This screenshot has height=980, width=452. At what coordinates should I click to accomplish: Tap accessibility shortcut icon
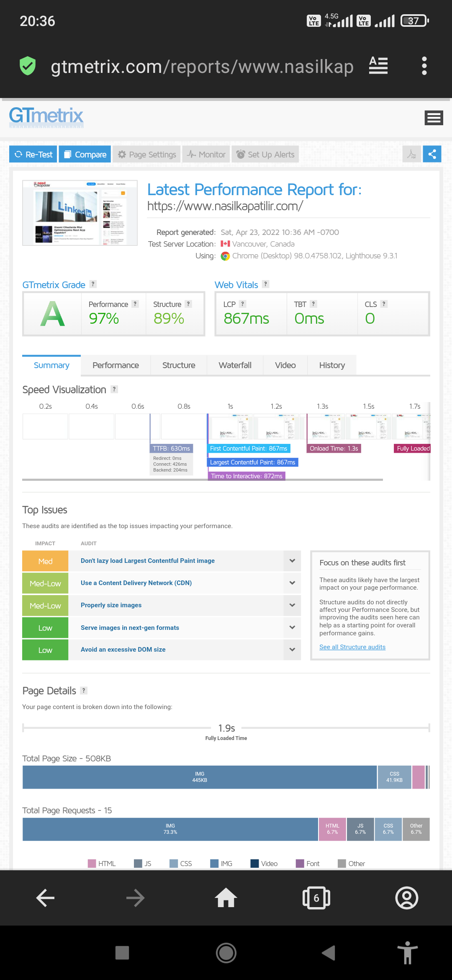[x=408, y=953]
